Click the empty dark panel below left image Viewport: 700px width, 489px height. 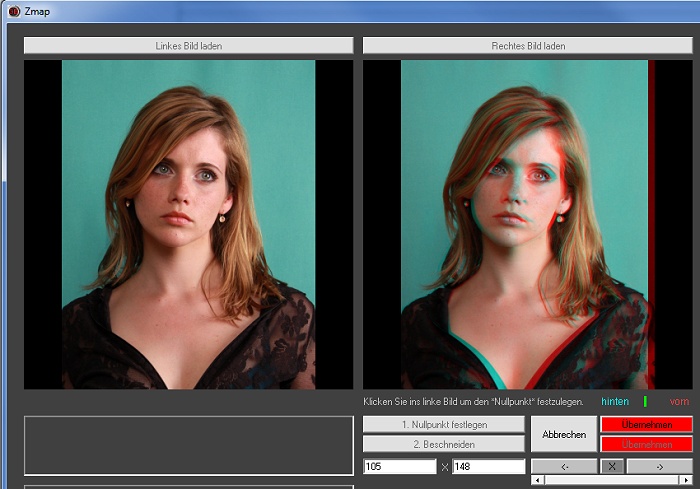(x=188, y=446)
